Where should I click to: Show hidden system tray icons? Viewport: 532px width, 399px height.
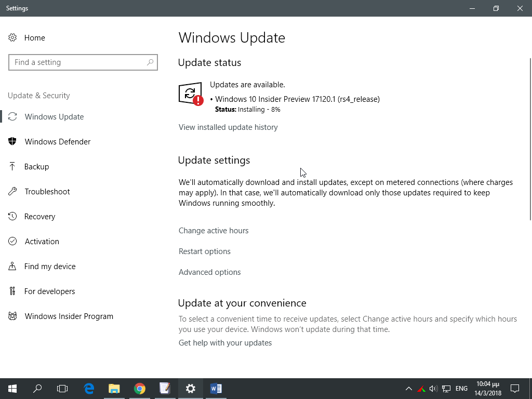[x=409, y=389]
